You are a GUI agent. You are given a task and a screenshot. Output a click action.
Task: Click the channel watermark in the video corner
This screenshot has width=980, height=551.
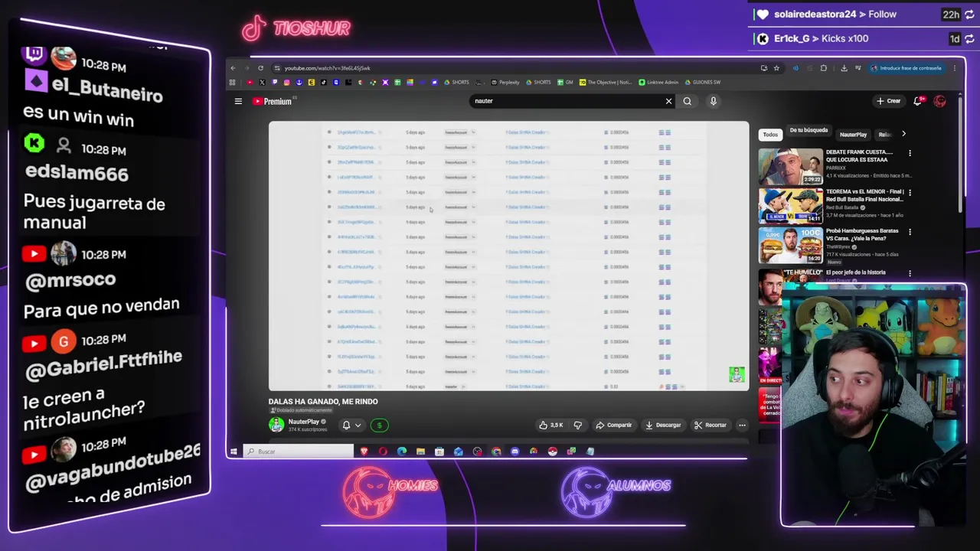[737, 374]
